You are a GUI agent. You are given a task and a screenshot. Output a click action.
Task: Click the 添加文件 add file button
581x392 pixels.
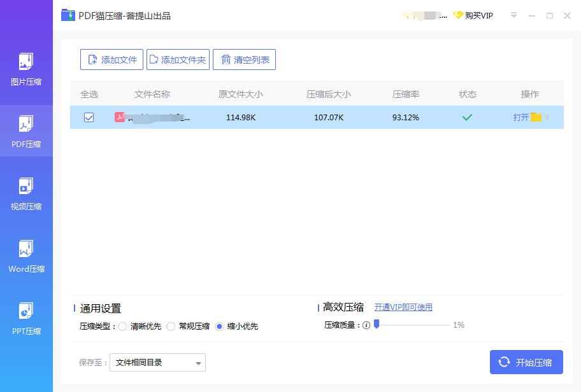pos(111,60)
